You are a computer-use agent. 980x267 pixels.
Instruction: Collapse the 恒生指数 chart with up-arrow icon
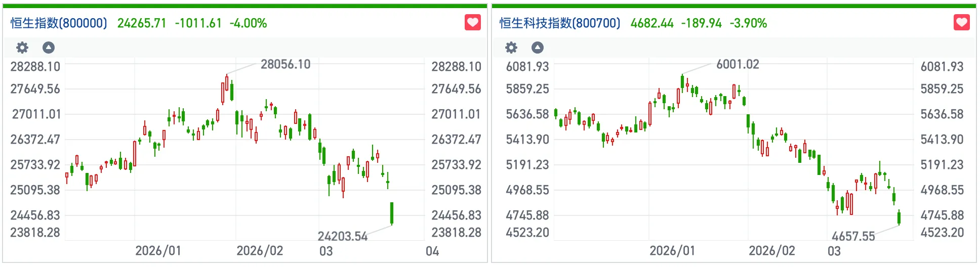tap(49, 48)
